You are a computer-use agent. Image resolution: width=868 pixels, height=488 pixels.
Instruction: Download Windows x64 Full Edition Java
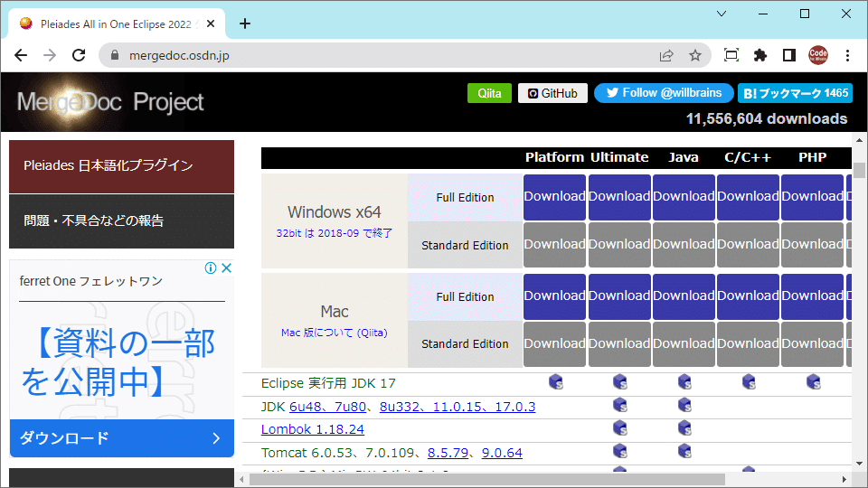tap(684, 197)
